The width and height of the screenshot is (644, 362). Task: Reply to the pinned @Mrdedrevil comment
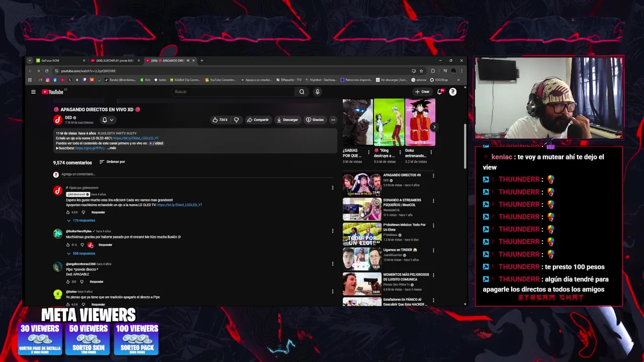click(x=98, y=212)
